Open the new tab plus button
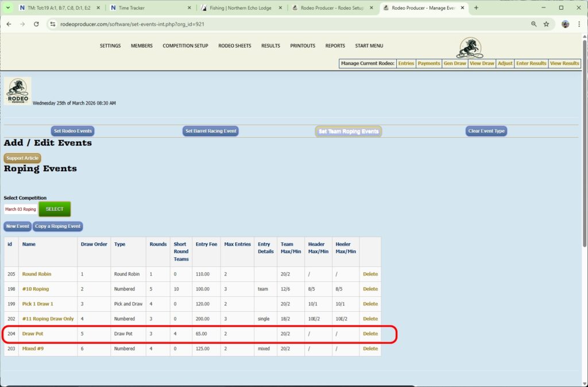Viewport: 588px width, 387px height. [x=476, y=8]
